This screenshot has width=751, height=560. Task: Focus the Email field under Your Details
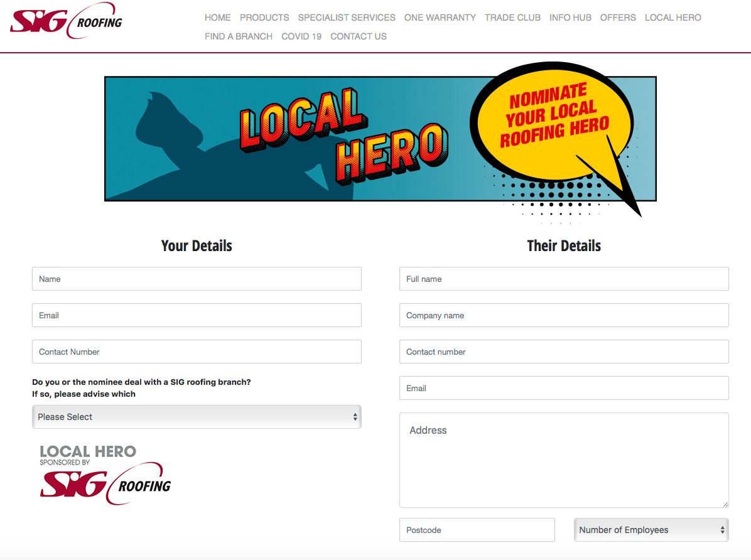click(197, 315)
